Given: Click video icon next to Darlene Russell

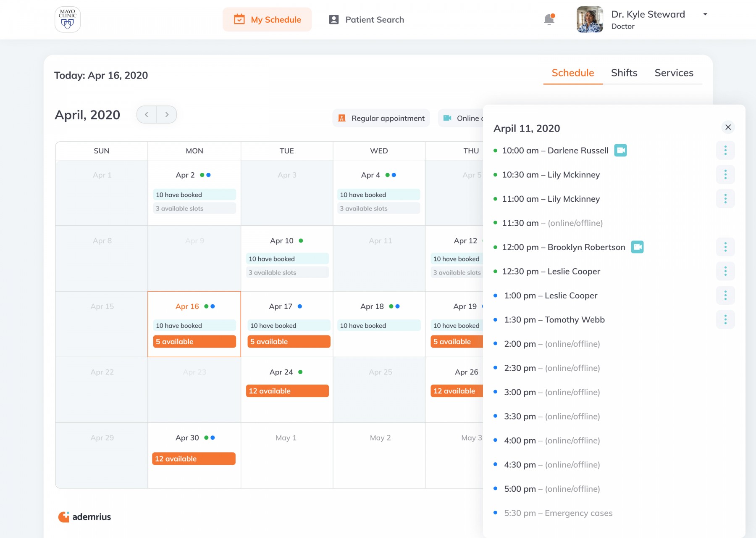Looking at the screenshot, I should pos(620,150).
